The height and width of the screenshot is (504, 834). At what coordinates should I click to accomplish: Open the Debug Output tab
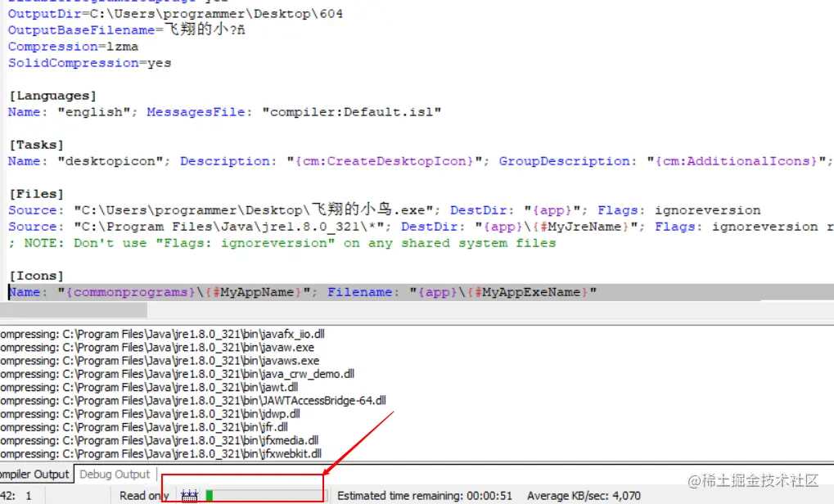click(x=115, y=475)
